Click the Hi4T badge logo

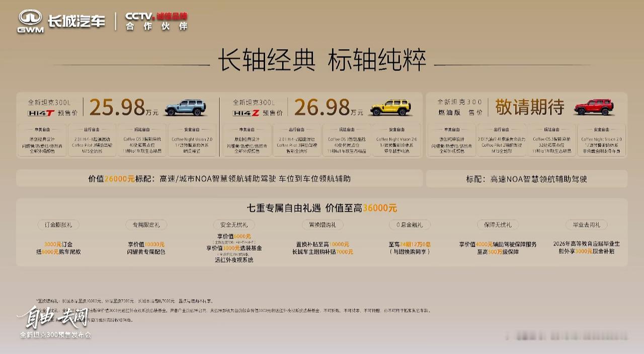(41, 113)
